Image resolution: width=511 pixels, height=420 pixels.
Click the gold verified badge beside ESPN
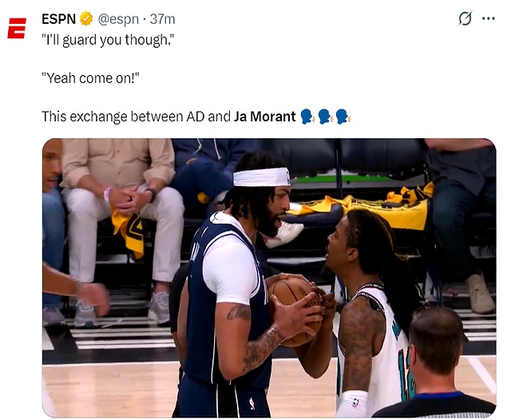pos(86,18)
